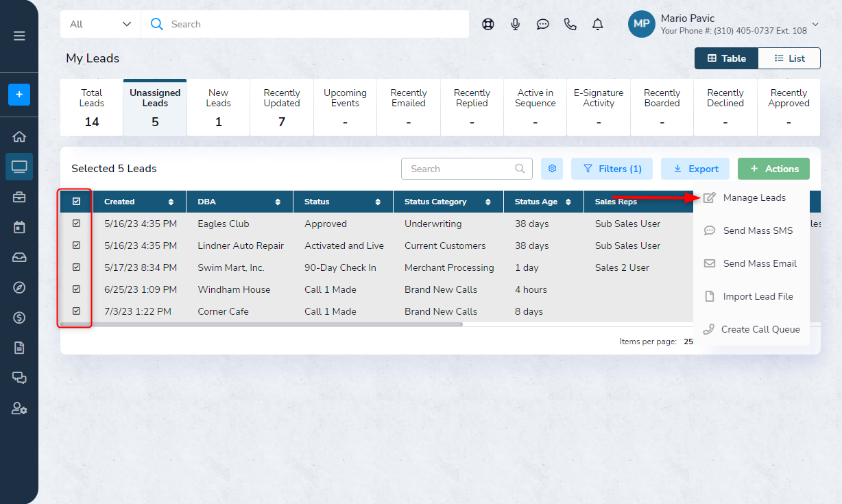Click the MP user avatar
The height and width of the screenshot is (504, 842).
coord(642,24)
